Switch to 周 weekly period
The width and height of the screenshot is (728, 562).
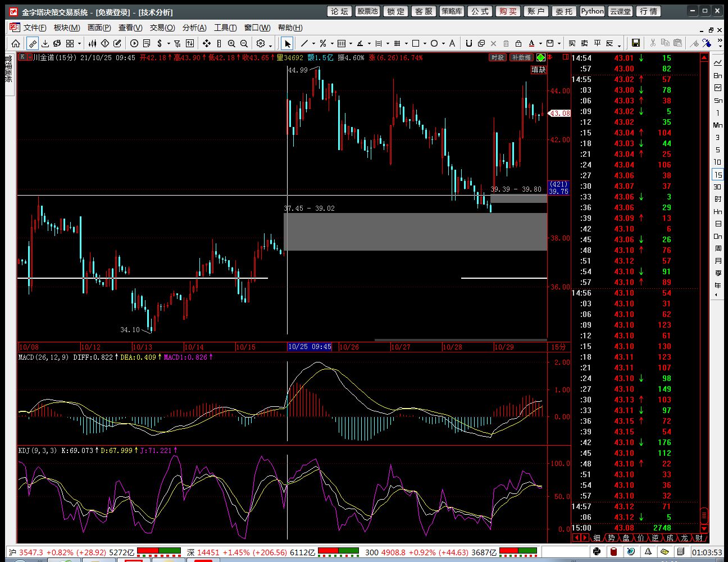pos(718,248)
